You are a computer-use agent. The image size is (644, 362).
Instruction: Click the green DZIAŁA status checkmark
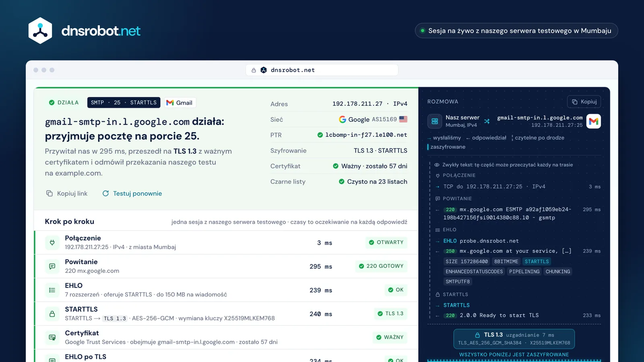[x=52, y=103]
